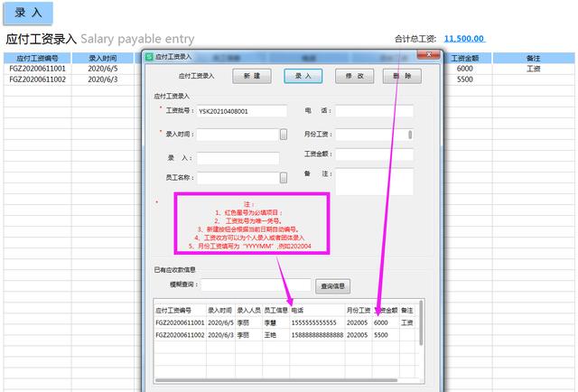Screen dimensions: 578x392
Task: Focus the 工资金额 input field
Action: (375, 154)
